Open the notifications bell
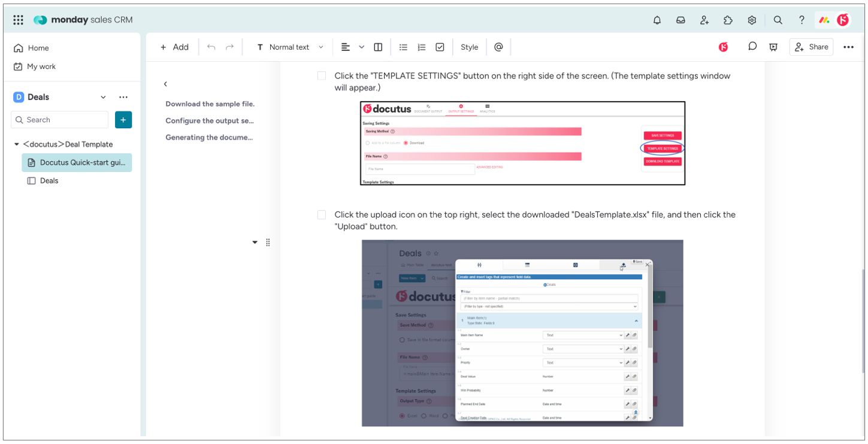This screenshot has height=444, width=868. pos(657,20)
